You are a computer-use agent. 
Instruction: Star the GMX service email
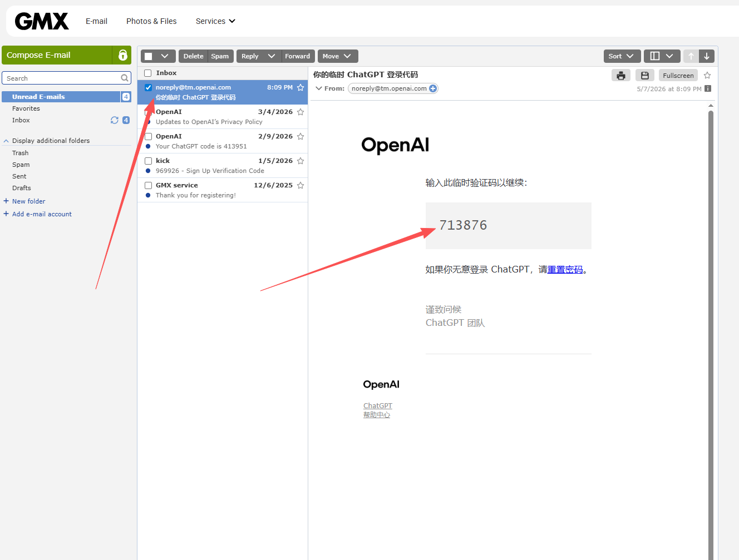click(x=300, y=185)
